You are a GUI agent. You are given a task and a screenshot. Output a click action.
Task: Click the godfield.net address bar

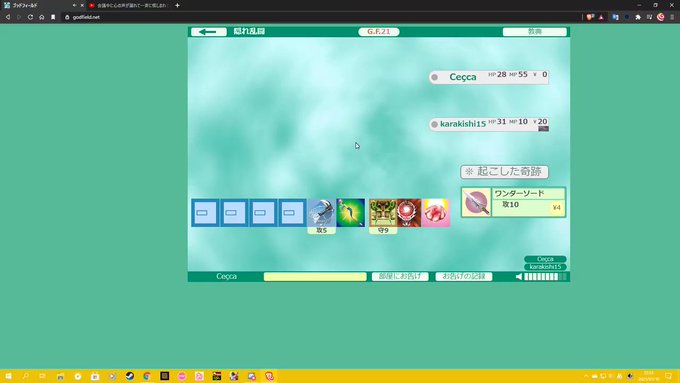(321, 17)
